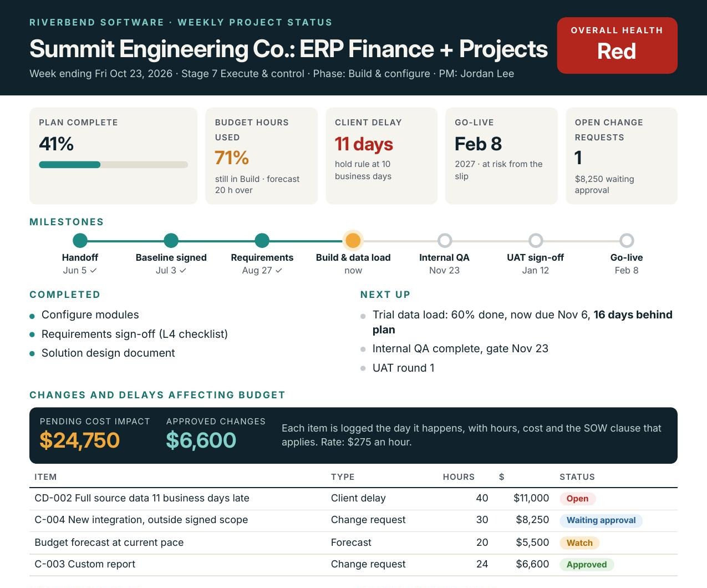Click the Watch status pill
The width and height of the screenshot is (707, 588).
tap(579, 543)
